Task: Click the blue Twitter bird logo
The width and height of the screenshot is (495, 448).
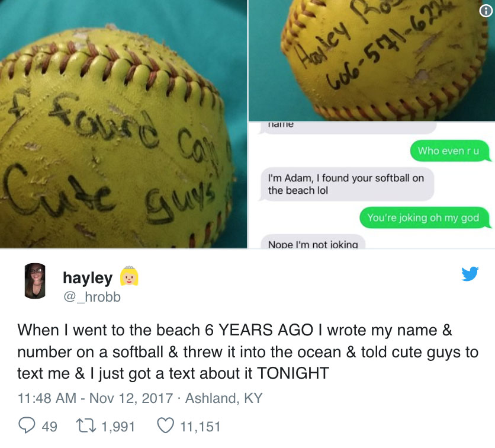Action: pos(470,274)
